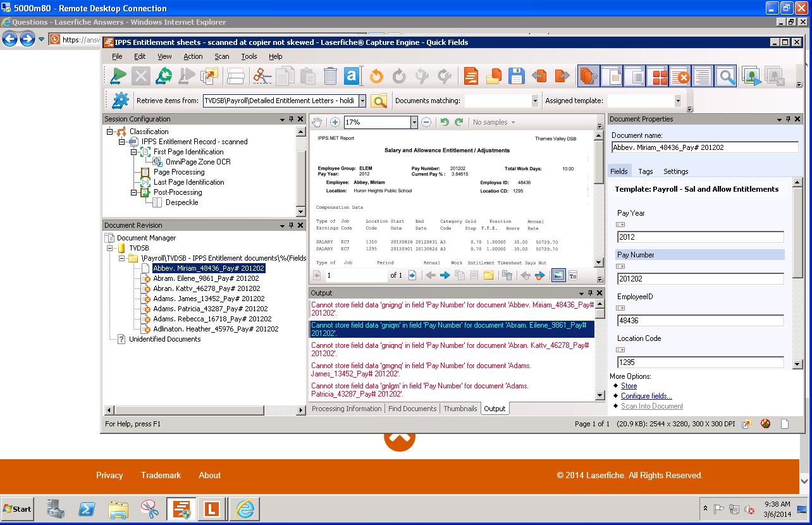Click the blue magnifier icon in main toolbar
Image resolution: width=812 pixels, height=525 pixels.
726,77
